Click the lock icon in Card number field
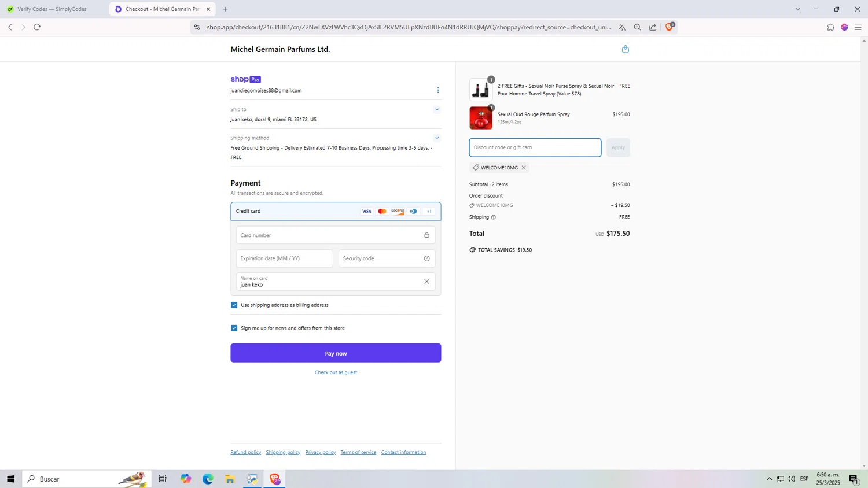The width and height of the screenshot is (868, 488). click(426, 235)
